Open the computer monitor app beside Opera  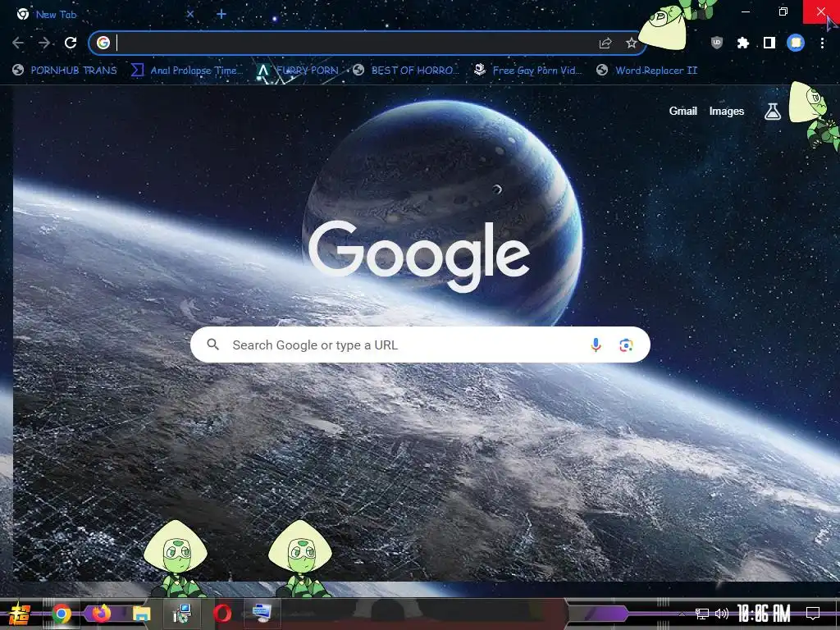coord(262,612)
